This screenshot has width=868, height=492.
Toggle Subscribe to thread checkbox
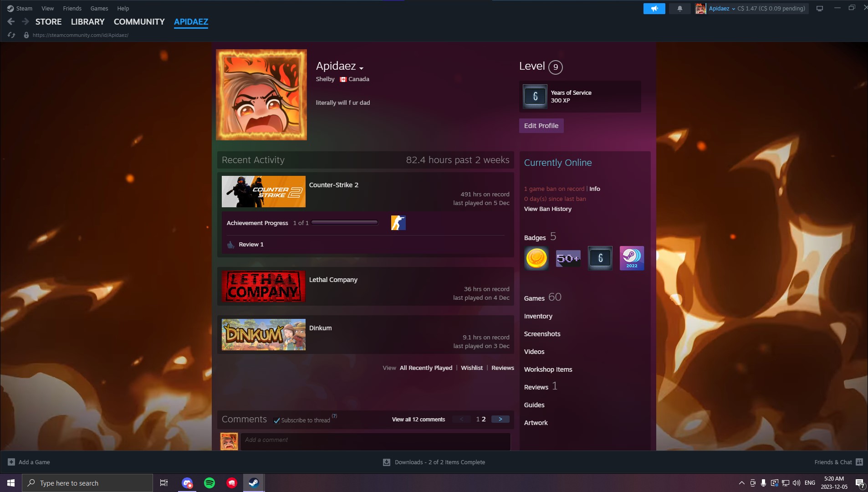click(x=276, y=420)
